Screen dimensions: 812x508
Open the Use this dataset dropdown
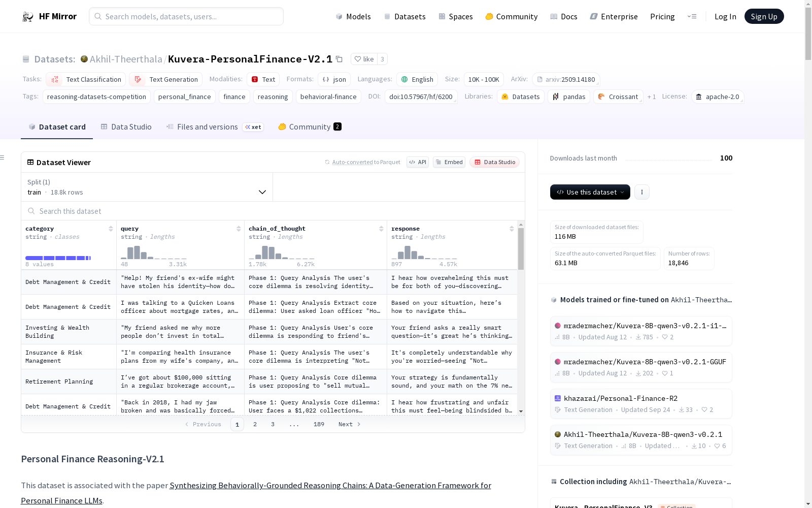point(590,192)
